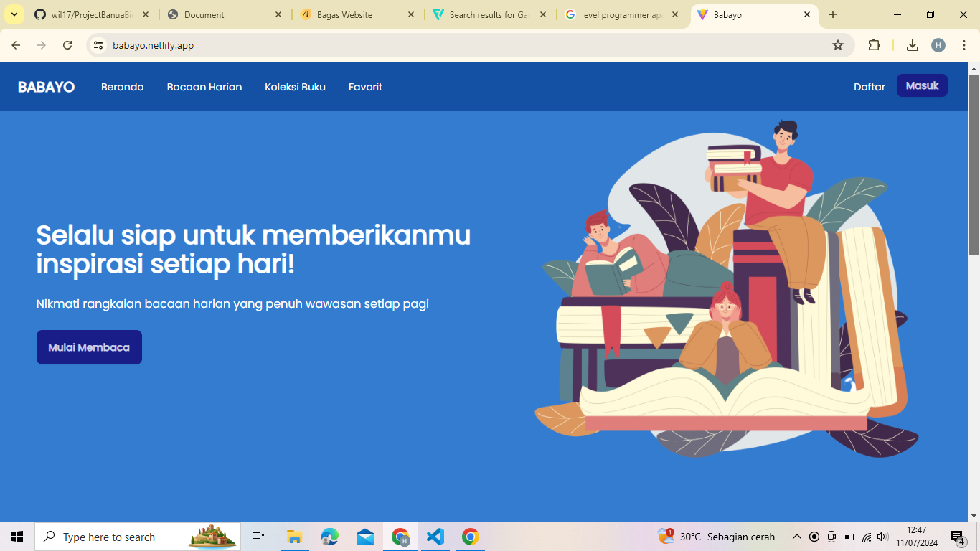
Task: Open File Explorer from the taskbar
Action: pos(294,537)
